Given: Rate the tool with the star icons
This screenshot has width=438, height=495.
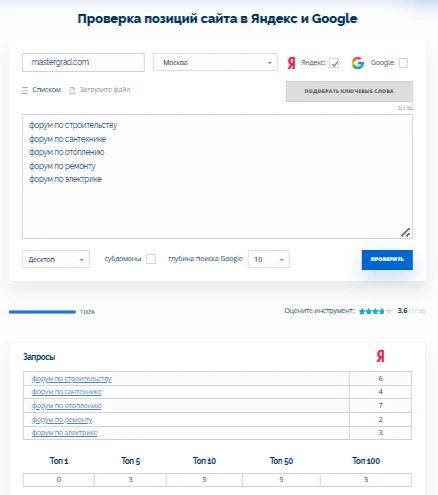Looking at the screenshot, I should tap(375, 311).
